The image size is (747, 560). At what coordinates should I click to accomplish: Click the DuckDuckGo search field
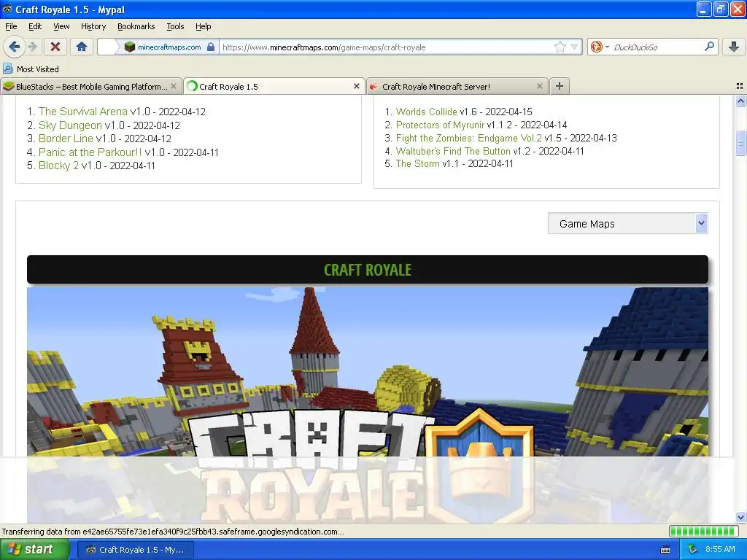657,47
